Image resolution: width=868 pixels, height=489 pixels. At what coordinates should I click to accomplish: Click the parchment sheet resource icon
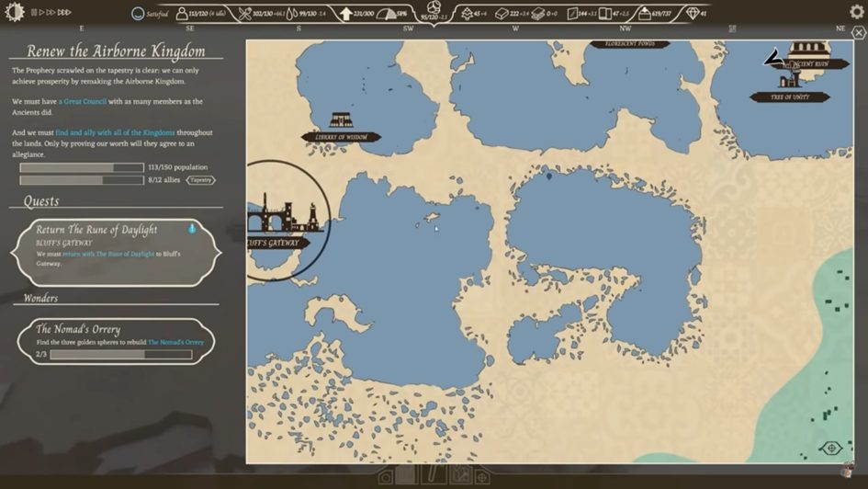coord(572,13)
